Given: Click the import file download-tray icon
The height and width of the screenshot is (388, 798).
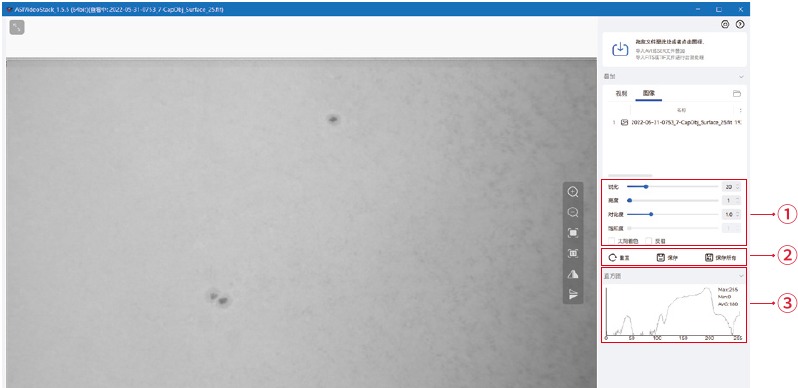Looking at the screenshot, I should [620, 49].
